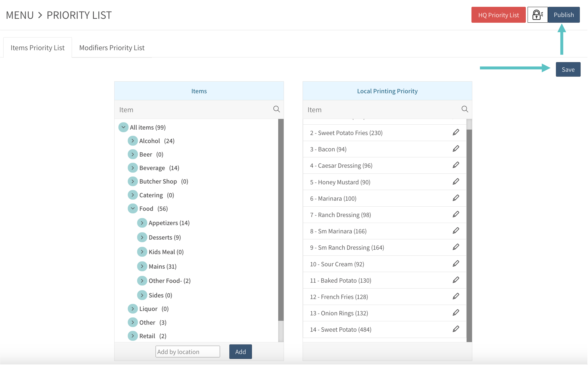Switch to Items Priority List tab
This screenshot has height=365, width=588.
(38, 47)
